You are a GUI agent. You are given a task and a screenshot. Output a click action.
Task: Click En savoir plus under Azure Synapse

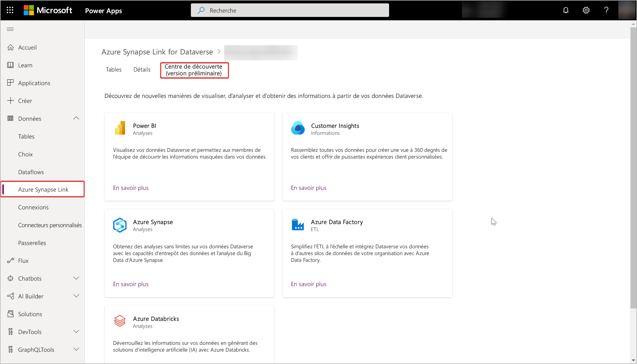(131, 284)
